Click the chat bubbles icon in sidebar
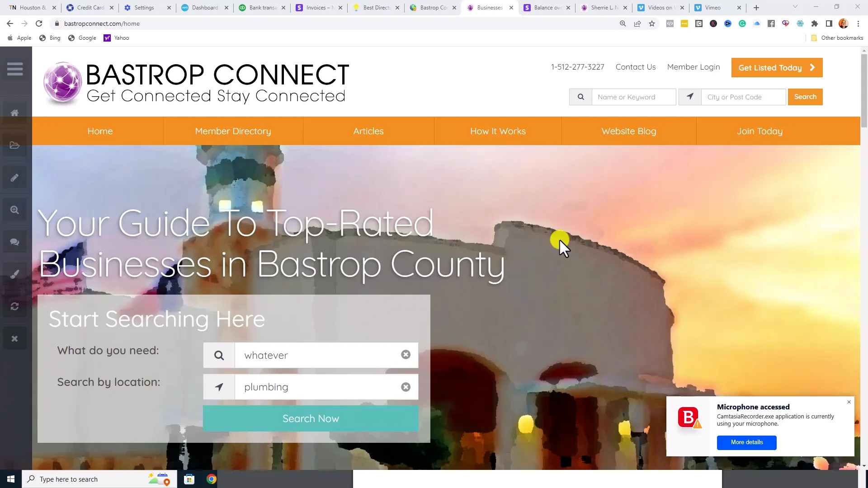 (x=14, y=242)
